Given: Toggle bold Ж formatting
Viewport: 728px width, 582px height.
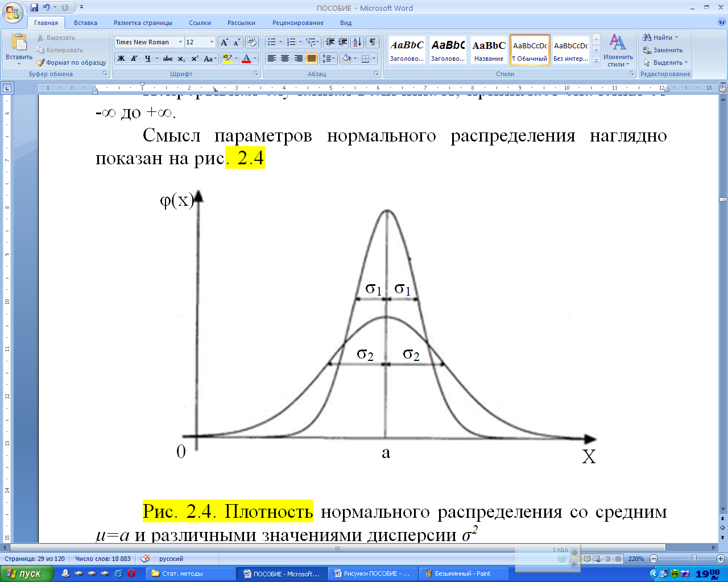Looking at the screenshot, I should tap(121, 58).
